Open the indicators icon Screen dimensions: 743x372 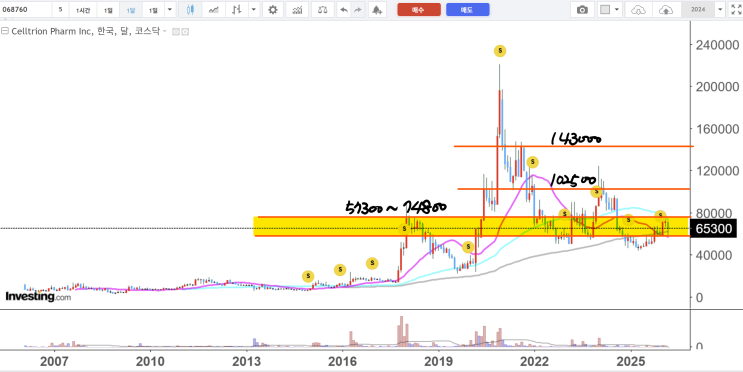pyautogui.click(x=298, y=9)
